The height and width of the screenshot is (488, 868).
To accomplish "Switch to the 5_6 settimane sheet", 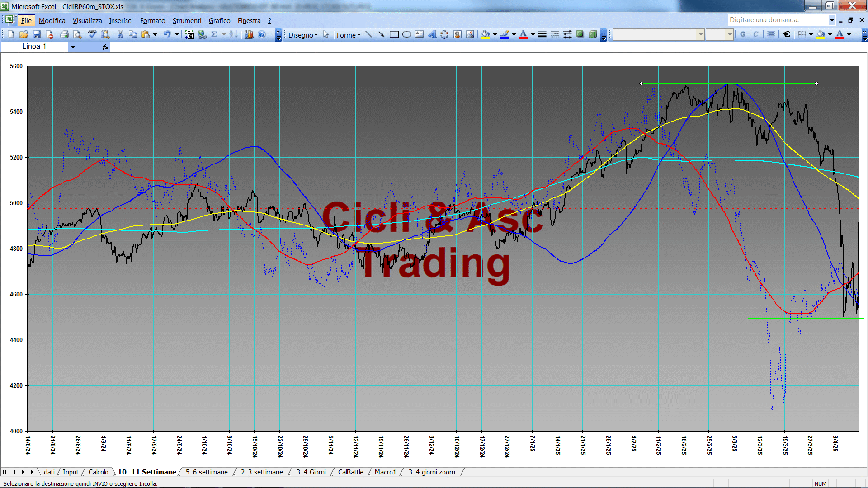I will (207, 472).
